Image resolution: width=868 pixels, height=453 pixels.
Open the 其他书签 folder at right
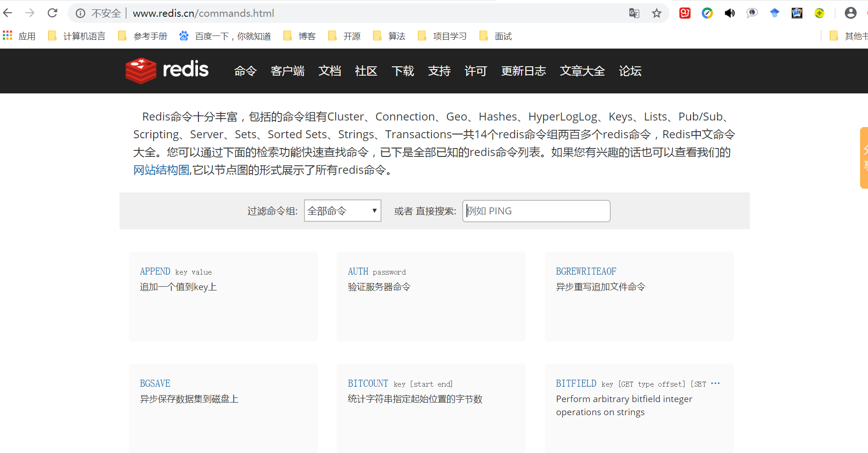pos(848,36)
